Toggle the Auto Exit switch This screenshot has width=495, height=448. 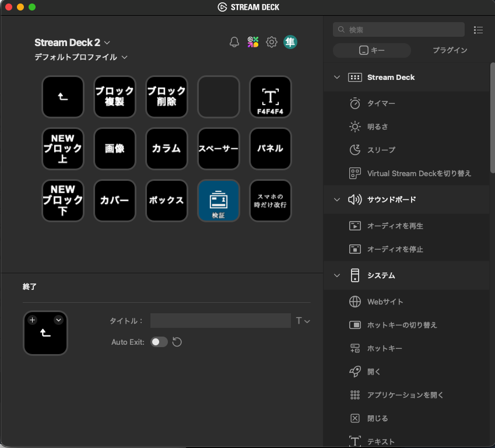[x=159, y=342]
